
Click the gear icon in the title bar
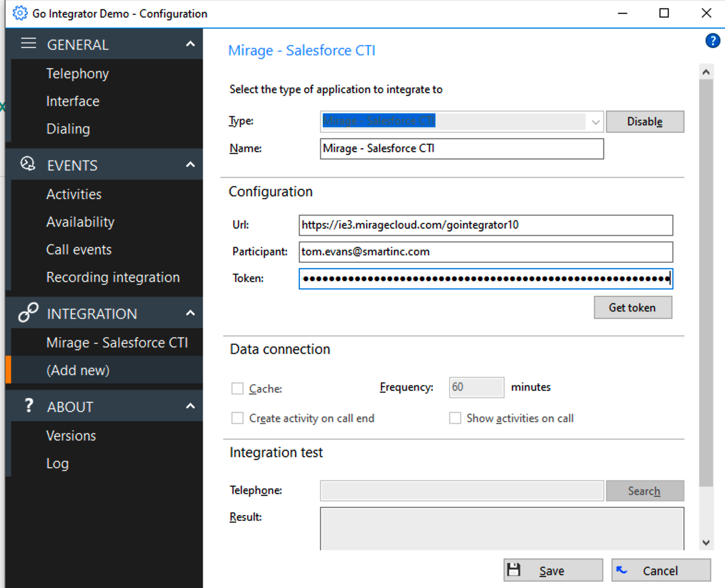(20, 13)
